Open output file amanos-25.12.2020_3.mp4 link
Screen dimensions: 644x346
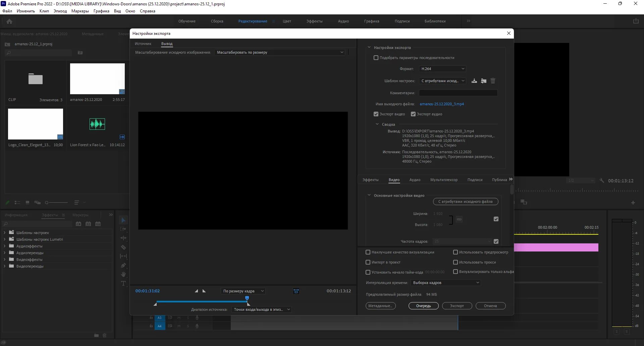[x=442, y=104]
